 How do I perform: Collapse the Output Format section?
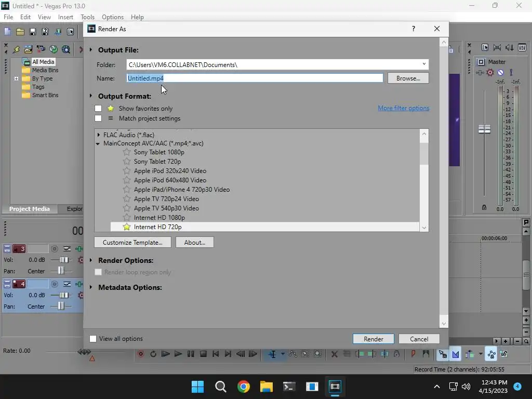[x=91, y=96]
